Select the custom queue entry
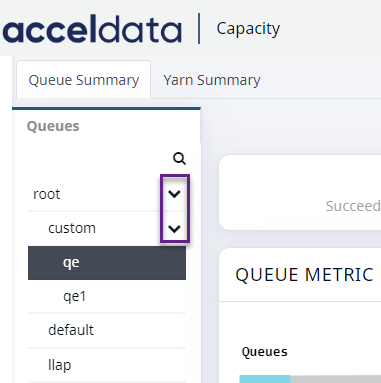 tap(107, 228)
